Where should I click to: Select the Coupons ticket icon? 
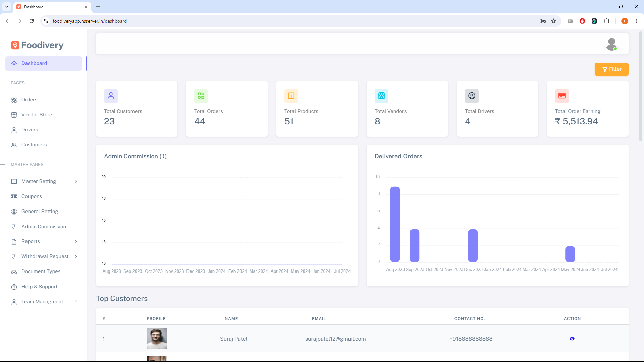(x=14, y=196)
